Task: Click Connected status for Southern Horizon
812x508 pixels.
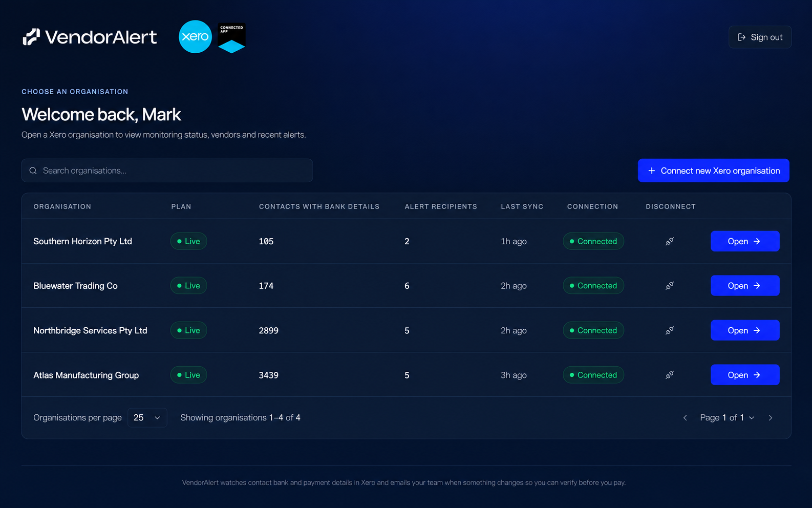Action: (593, 241)
